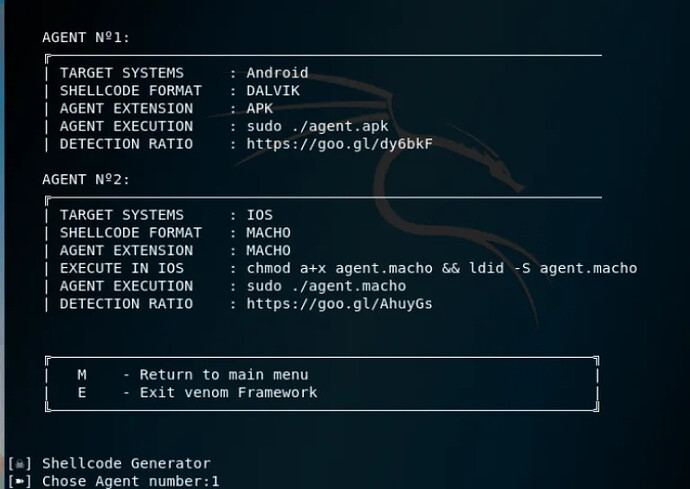
Task: Click the AGENT Nº1 heading
Action: tap(86, 38)
